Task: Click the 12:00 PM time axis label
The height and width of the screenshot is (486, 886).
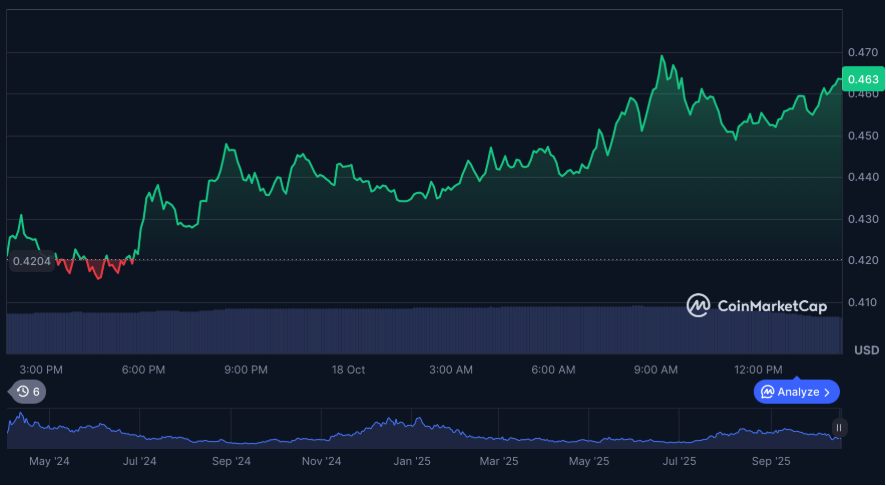Action: click(x=758, y=370)
